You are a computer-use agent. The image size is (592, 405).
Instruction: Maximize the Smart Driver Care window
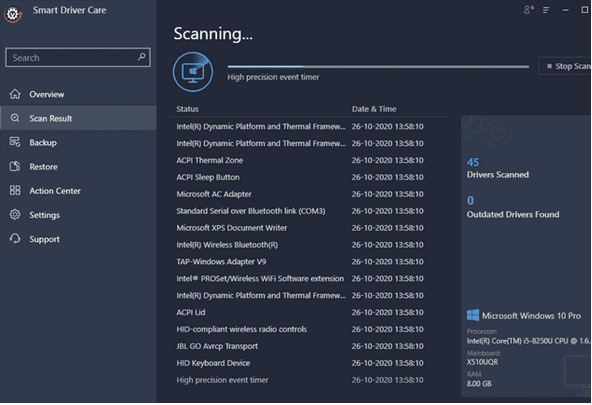pos(584,10)
